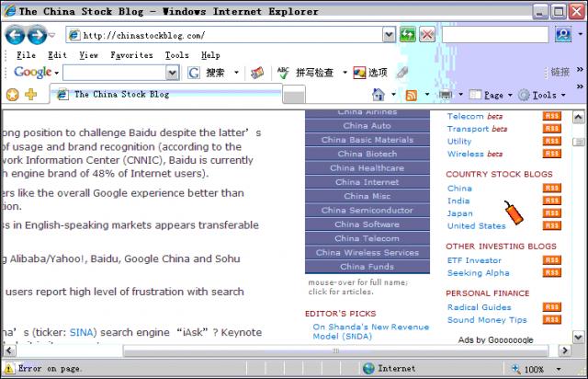Click the RSS badge next to India
588x379 pixels.
(x=552, y=201)
